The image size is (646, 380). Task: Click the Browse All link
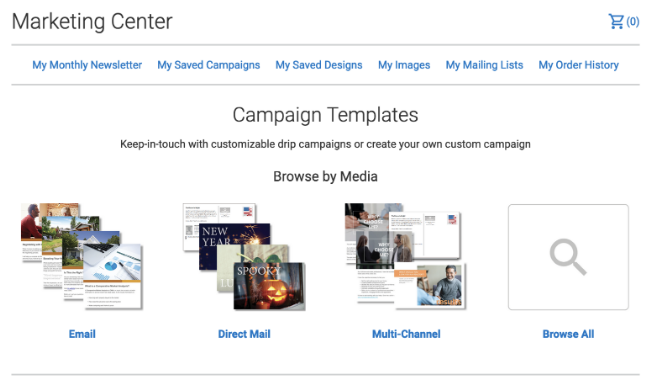[568, 334]
